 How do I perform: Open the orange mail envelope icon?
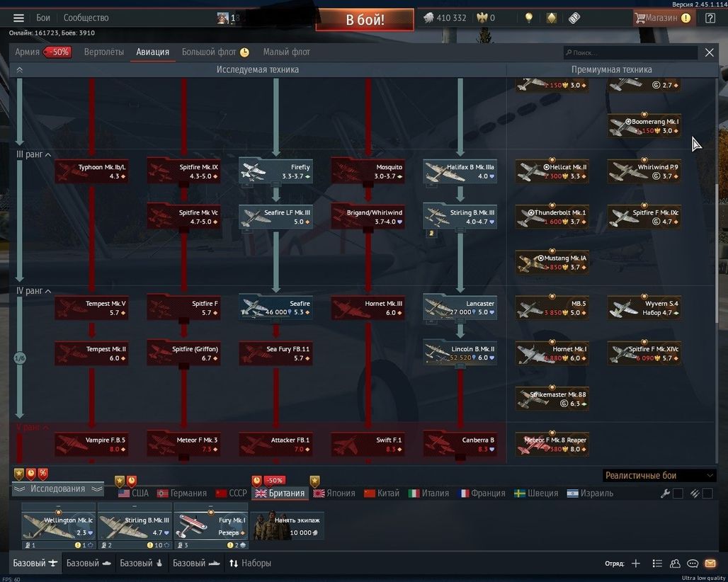point(710,563)
